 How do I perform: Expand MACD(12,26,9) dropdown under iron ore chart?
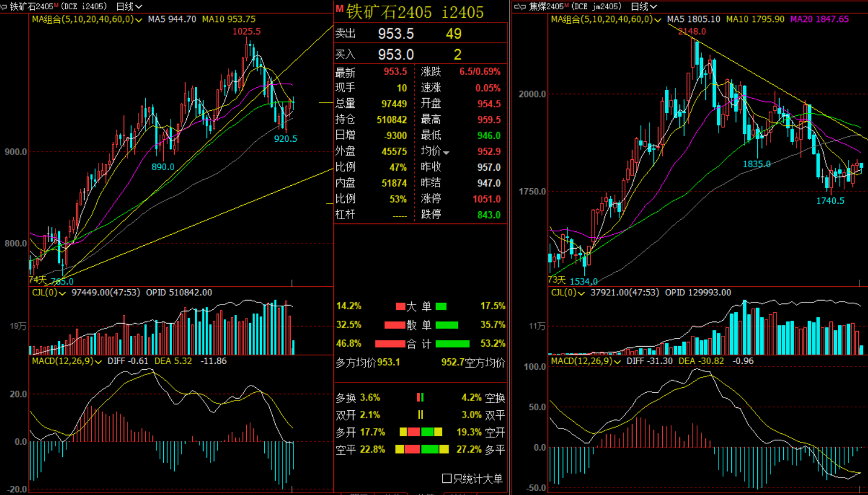98,362
